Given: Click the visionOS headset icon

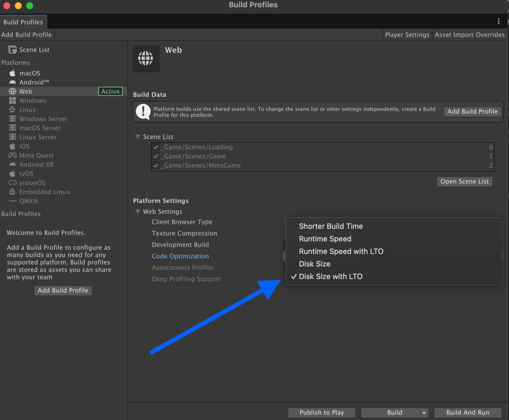Looking at the screenshot, I should pos(12,183).
